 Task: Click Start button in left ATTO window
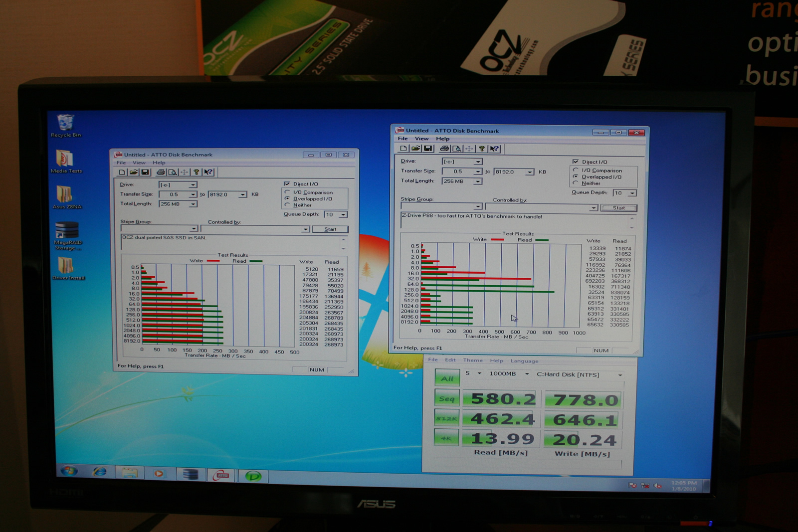point(330,229)
